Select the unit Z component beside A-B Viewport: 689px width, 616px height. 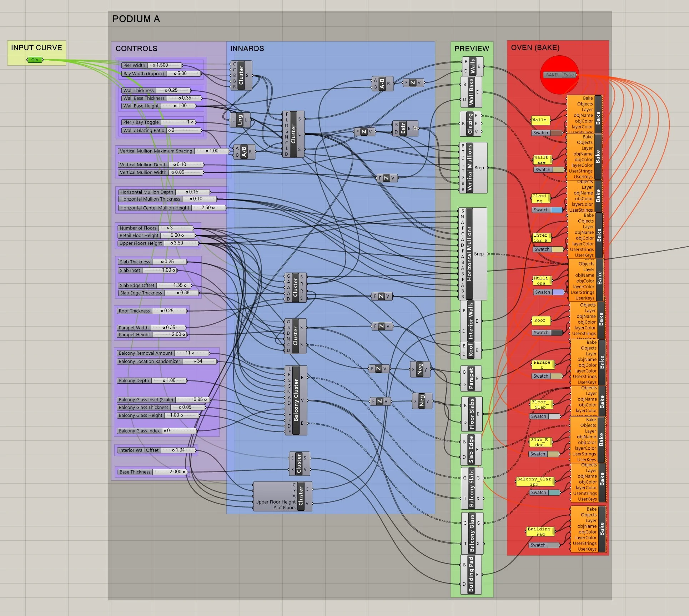point(413,82)
